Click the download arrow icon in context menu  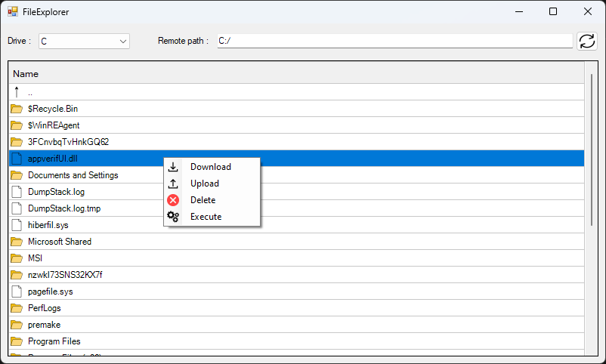[x=173, y=167]
